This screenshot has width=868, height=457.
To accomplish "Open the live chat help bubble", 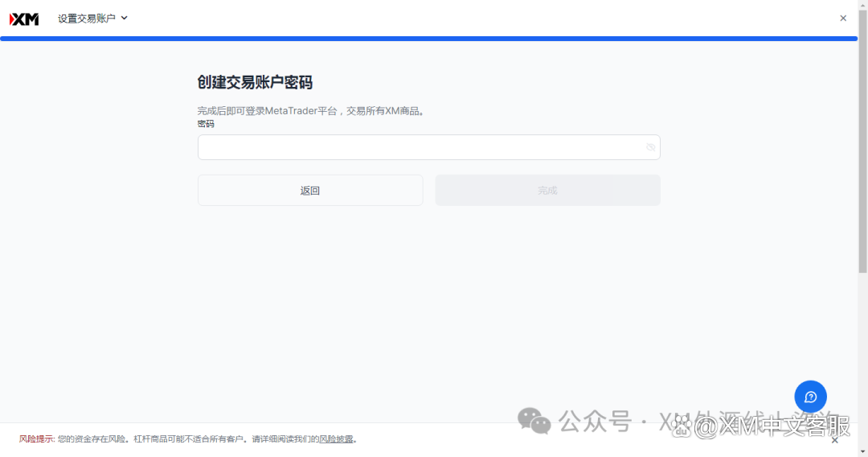I will coord(810,397).
